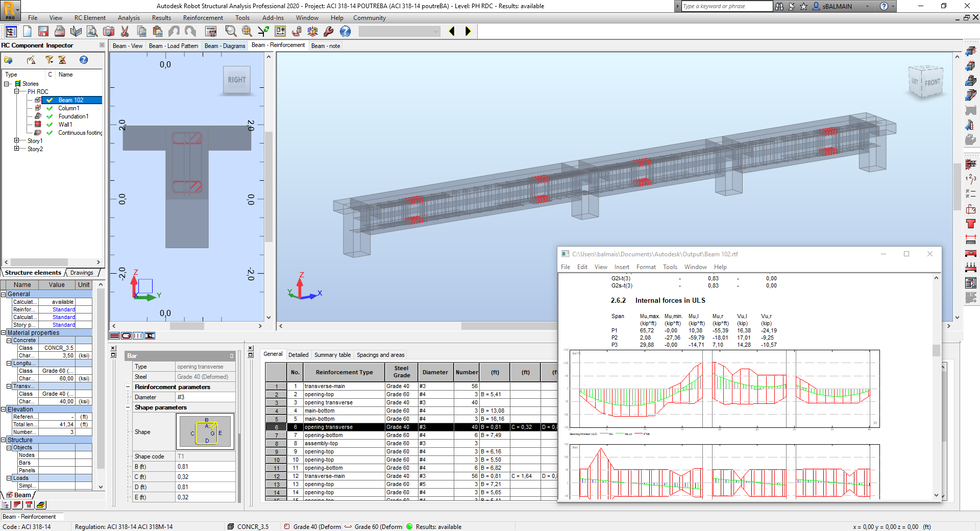Screen dimensions: 980x531
Task: Collapse the PH RDC tree node
Action: pos(17,92)
